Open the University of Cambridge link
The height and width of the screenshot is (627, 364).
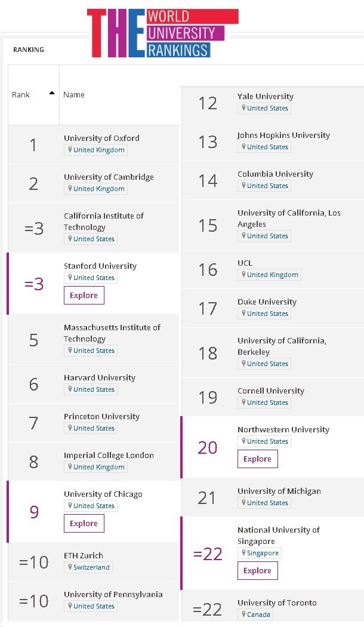click(x=109, y=177)
